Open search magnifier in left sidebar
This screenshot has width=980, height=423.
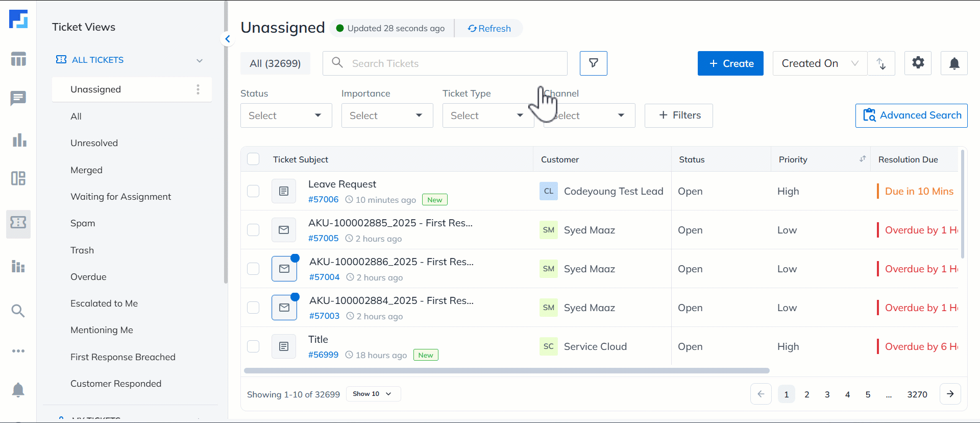click(18, 311)
